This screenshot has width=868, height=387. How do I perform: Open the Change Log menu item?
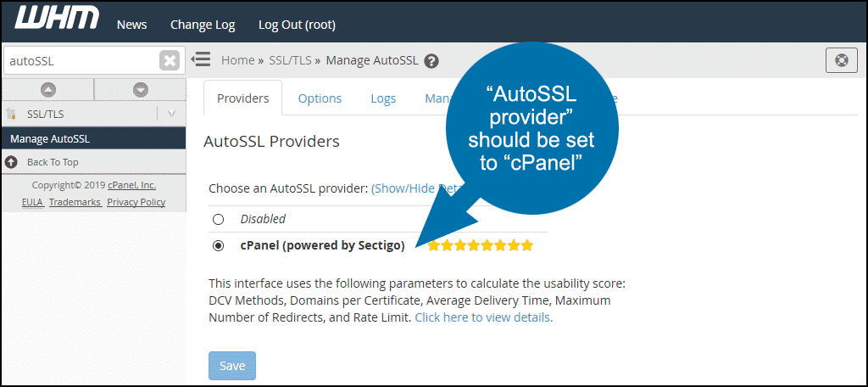coord(203,25)
